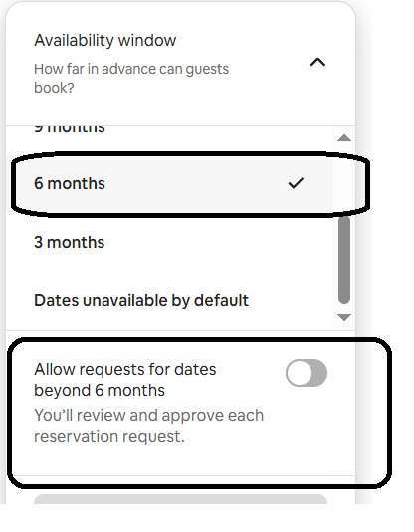Screen dimensions: 414x532
Task: Click the review and approve description text
Action: tap(148, 426)
